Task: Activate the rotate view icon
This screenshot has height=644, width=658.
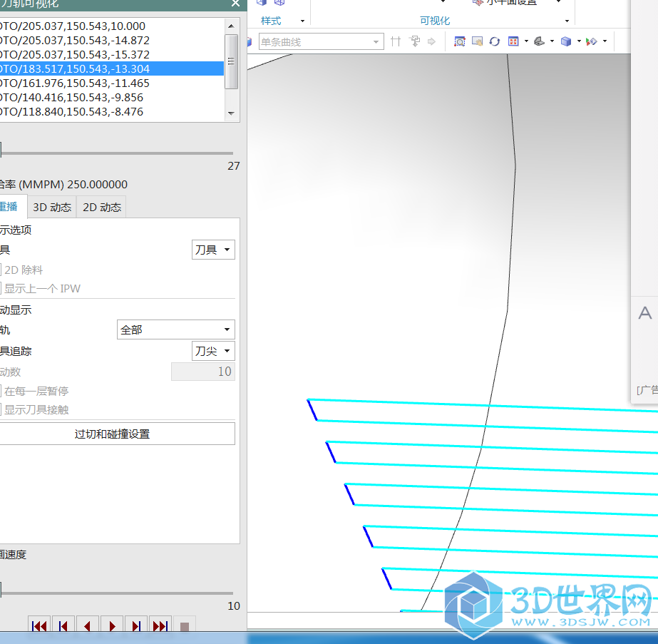Action: tap(495, 41)
